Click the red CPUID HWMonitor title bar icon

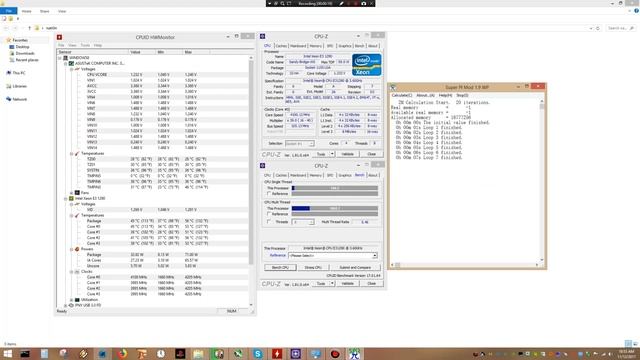point(60,37)
